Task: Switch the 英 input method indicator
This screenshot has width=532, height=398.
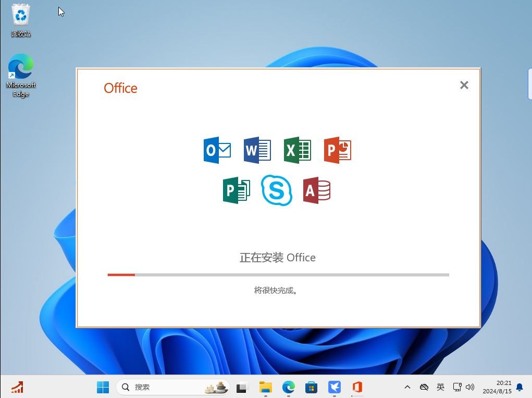Action: [440, 387]
